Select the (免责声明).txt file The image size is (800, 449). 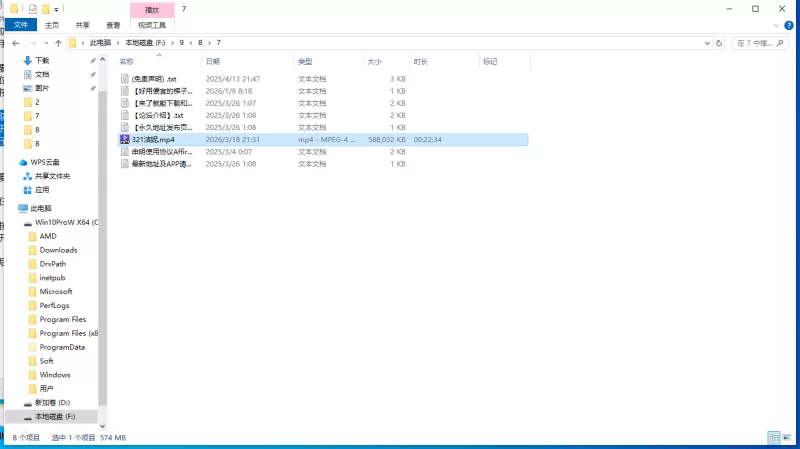153,78
